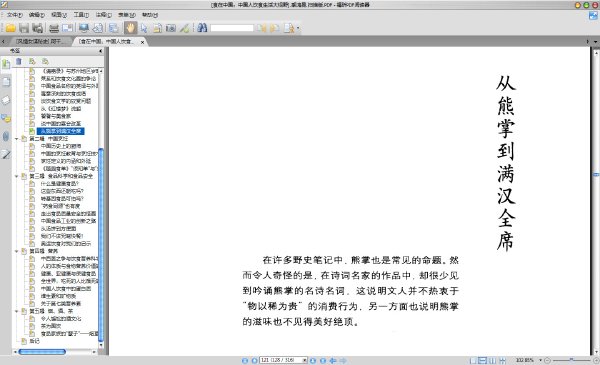The width and height of the screenshot is (600, 365).
Task: Click the bookmark panel horizontal scrollbar
Action: point(42,352)
